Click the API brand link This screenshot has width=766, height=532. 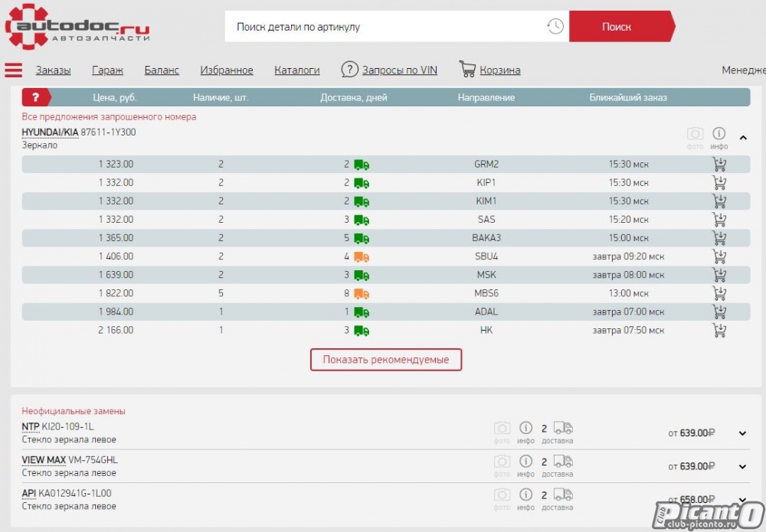point(29,494)
